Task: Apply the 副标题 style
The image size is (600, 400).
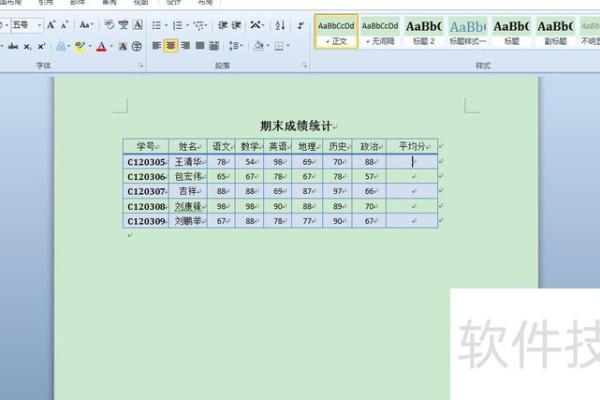Action: click(555, 31)
